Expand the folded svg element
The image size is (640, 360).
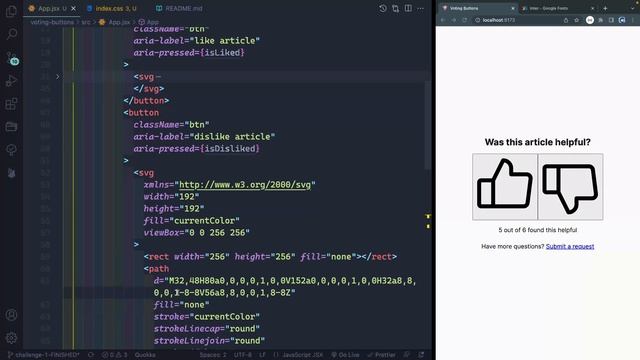[x=58, y=77]
